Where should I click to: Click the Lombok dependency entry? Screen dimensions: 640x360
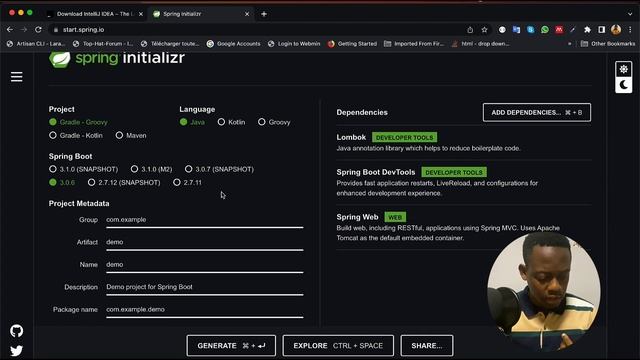point(464,142)
